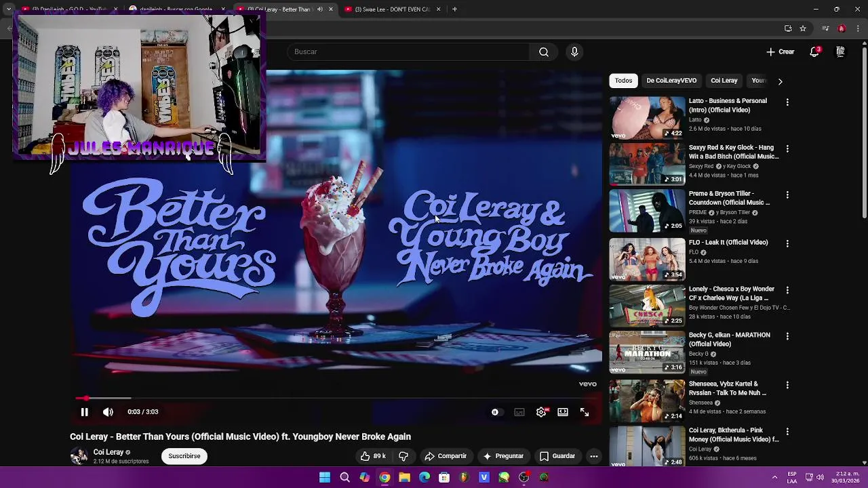Image resolution: width=868 pixels, height=488 pixels.
Task: Install app icon in address bar
Action: point(788,28)
